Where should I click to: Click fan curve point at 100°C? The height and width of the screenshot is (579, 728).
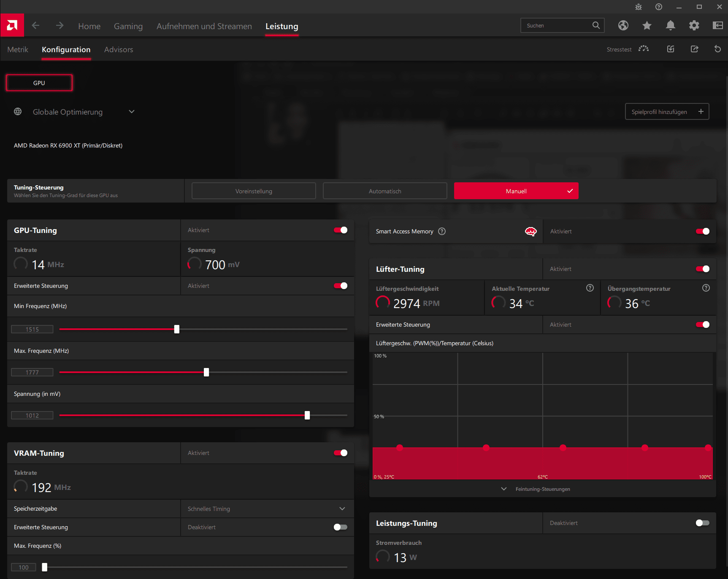point(708,447)
